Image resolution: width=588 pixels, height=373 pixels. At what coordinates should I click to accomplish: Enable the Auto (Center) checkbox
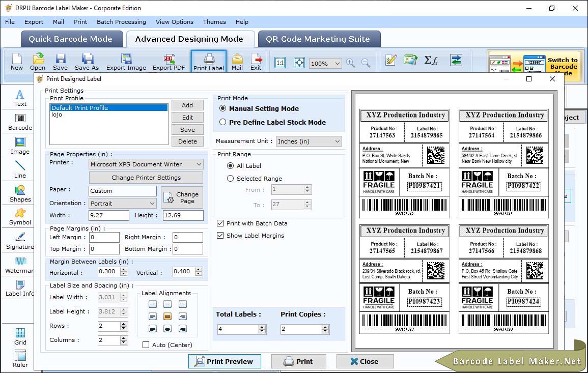point(146,345)
